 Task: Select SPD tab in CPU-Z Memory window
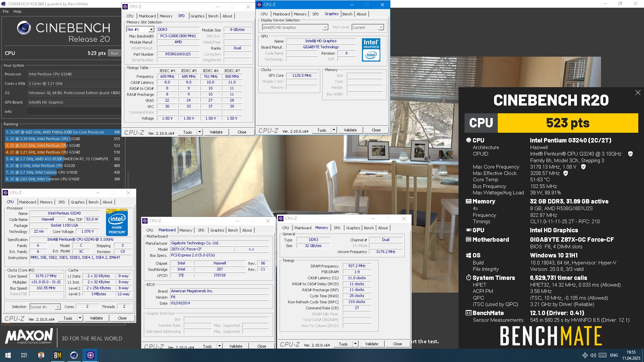(x=337, y=228)
